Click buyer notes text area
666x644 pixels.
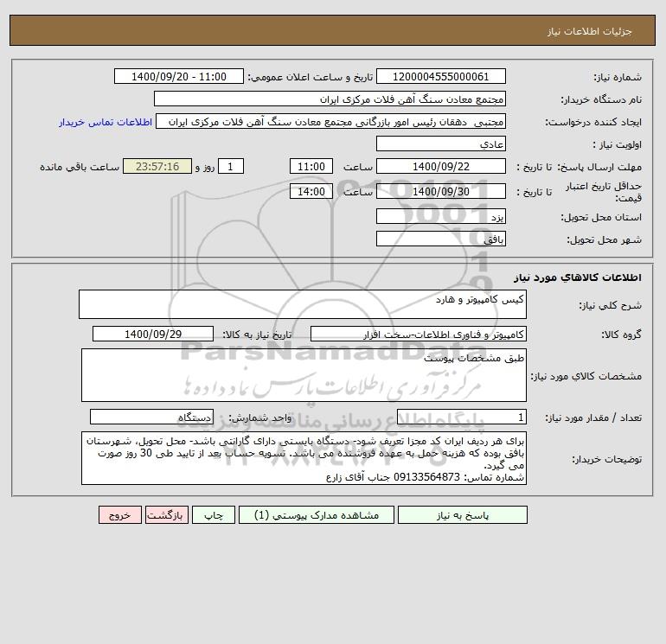pyautogui.click(x=304, y=458)
